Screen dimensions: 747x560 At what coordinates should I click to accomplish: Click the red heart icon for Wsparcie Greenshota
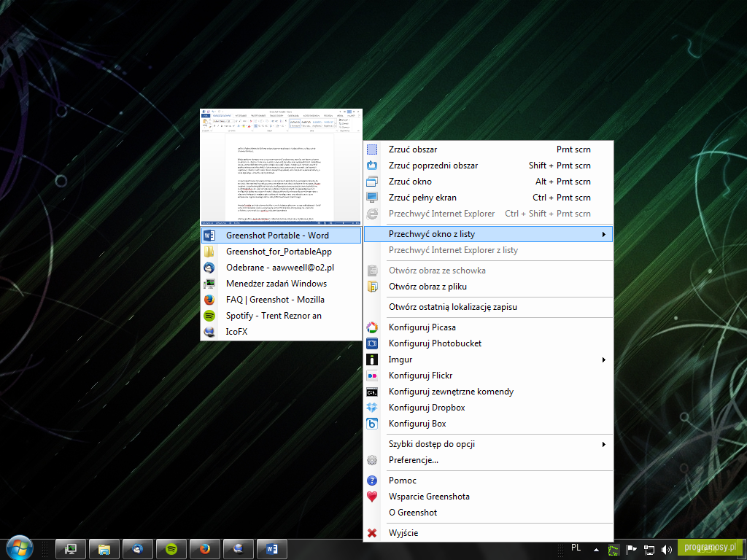pos(372,497)
